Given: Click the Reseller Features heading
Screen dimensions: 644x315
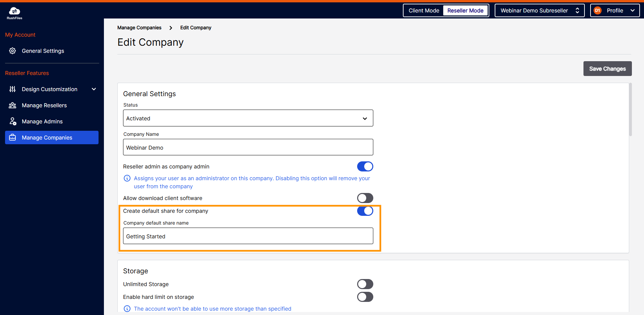Looking at the screenshot, I should coord(27,73).
